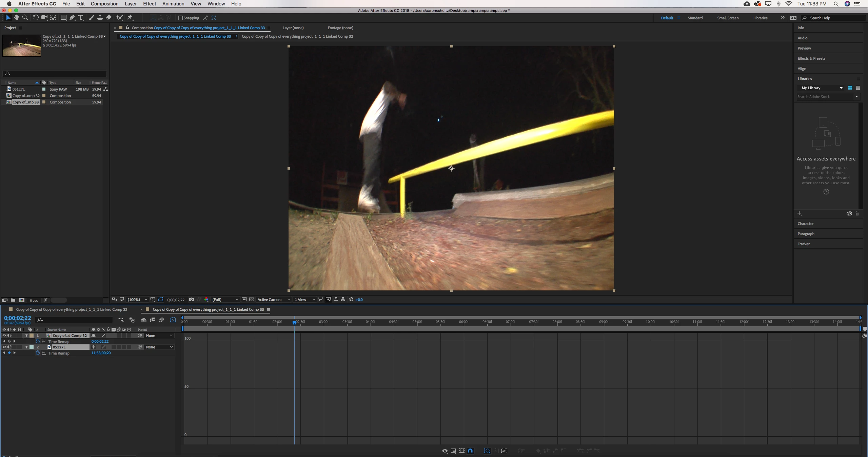Choose the Eraser tool

(x=108, y=18)
